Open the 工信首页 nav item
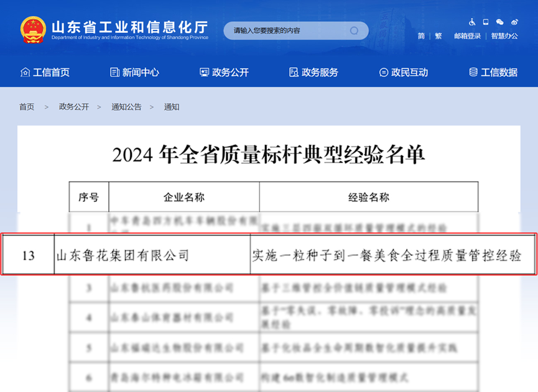 (x=45, y=72)
